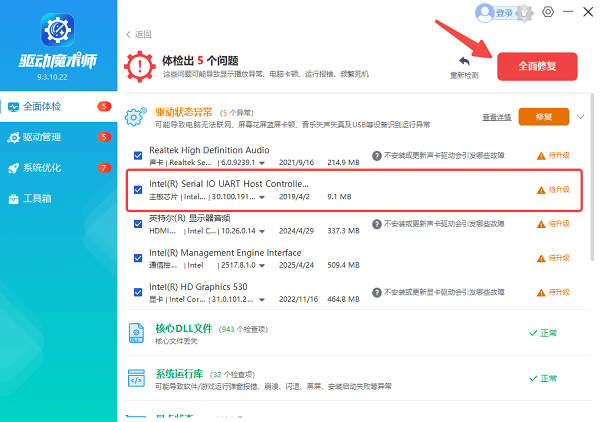
Task: Click the vertical scrollbar of results list
Action: click(x=592, y=177)
